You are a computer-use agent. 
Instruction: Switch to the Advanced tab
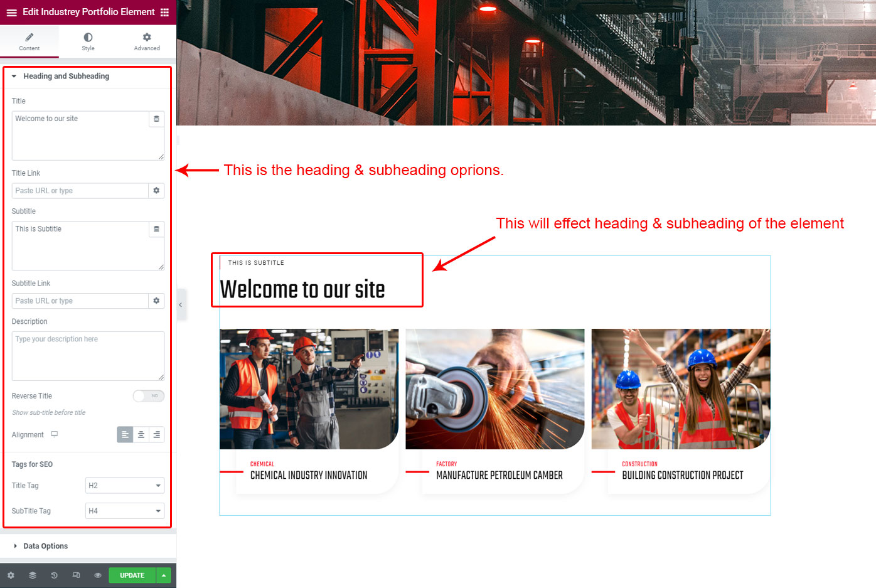147,41
